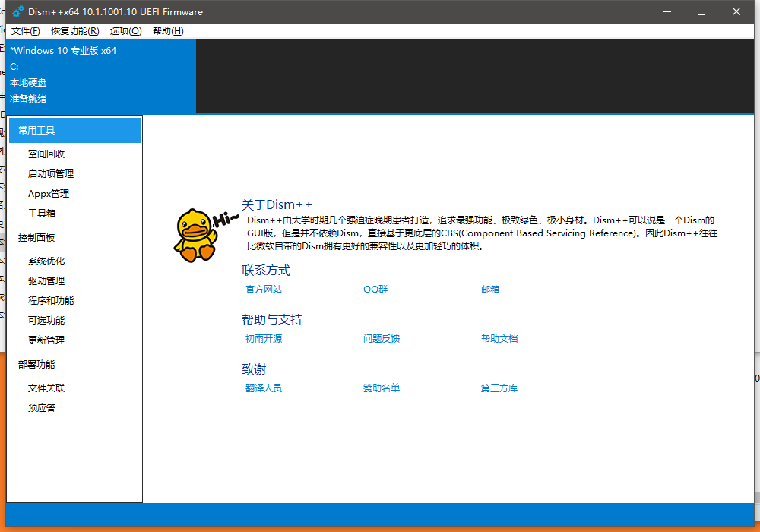Open the 邮箱 link
760x532 pixels.
point(490,290)
